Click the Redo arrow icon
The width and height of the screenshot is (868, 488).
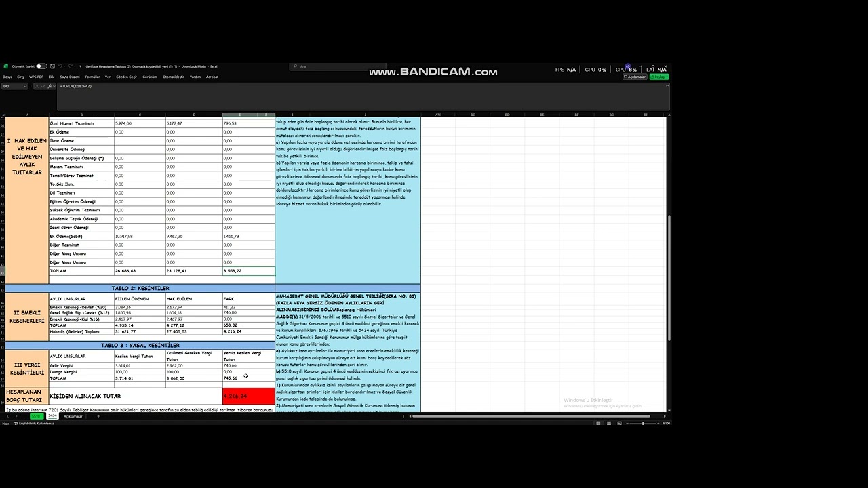pyautogui.click(x=69, y=66)
